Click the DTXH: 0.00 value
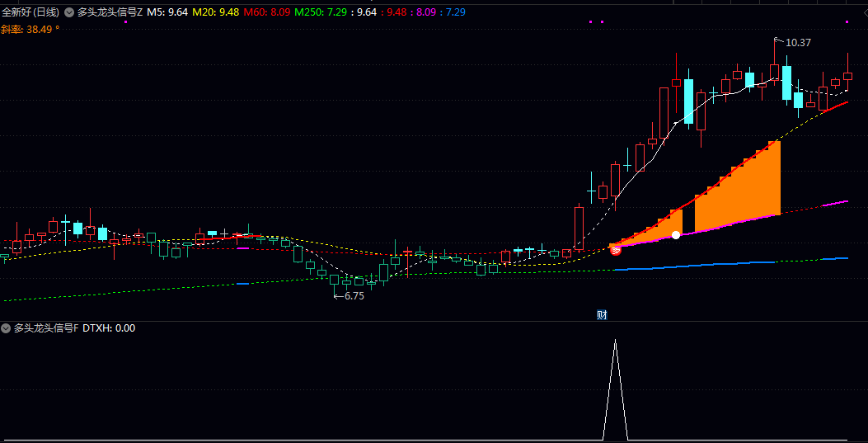 coord(109,328)
